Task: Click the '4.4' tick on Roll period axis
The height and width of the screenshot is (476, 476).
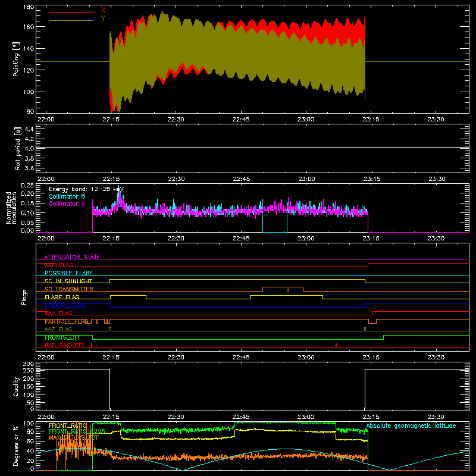Action: 29,129
